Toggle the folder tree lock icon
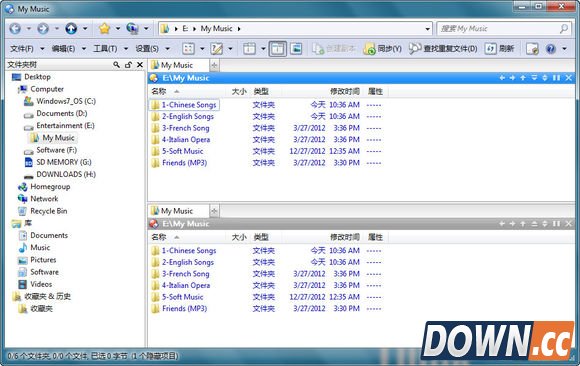 click(128, 64)
